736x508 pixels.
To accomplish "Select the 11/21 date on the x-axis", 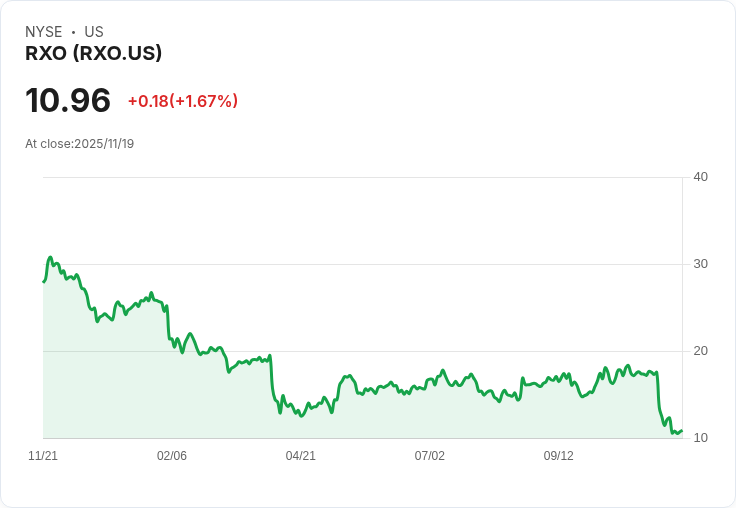I will tap(43, 456).
